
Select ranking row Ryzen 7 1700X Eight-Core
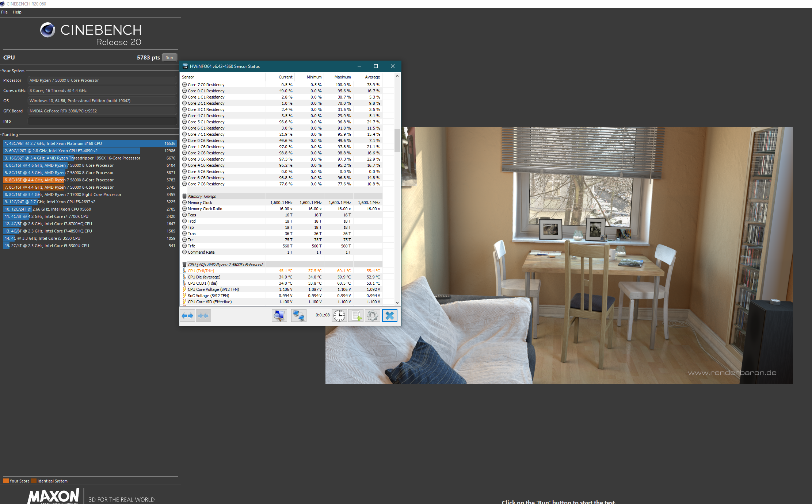90,195
